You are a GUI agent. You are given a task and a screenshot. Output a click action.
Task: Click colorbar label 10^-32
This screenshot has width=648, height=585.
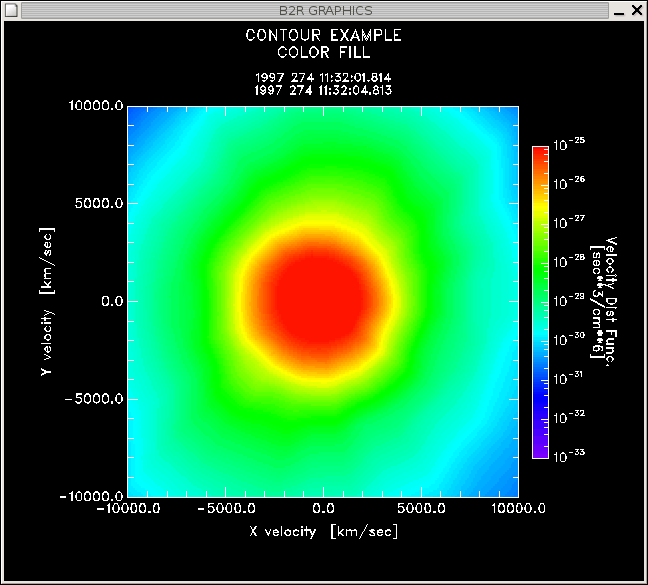[x=569, y=416]
